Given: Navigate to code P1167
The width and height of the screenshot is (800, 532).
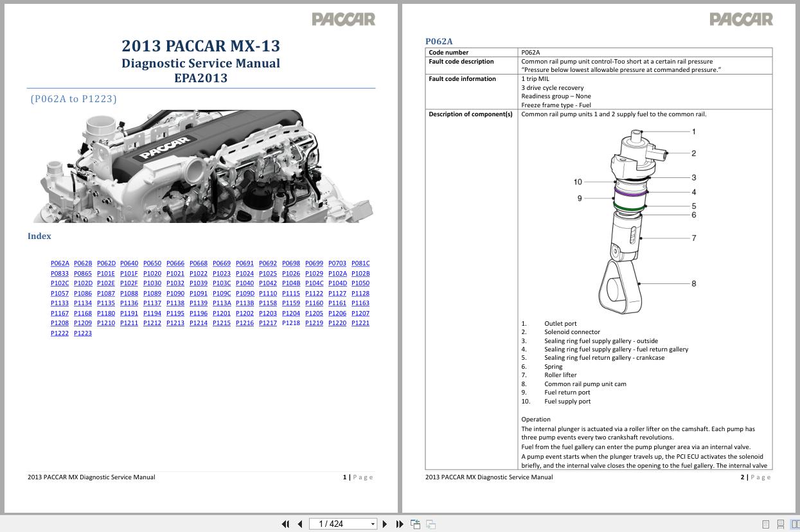Looking at the screenshot, I should (x=60, y=314).
